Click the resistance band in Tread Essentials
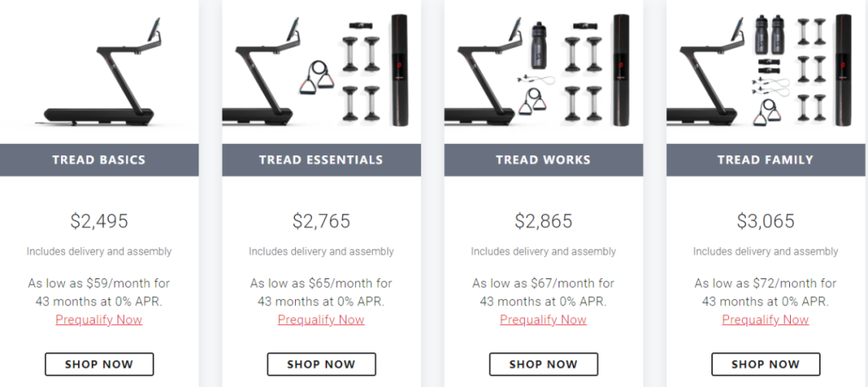Screen dimensions: 868x387 coord(317,77)
